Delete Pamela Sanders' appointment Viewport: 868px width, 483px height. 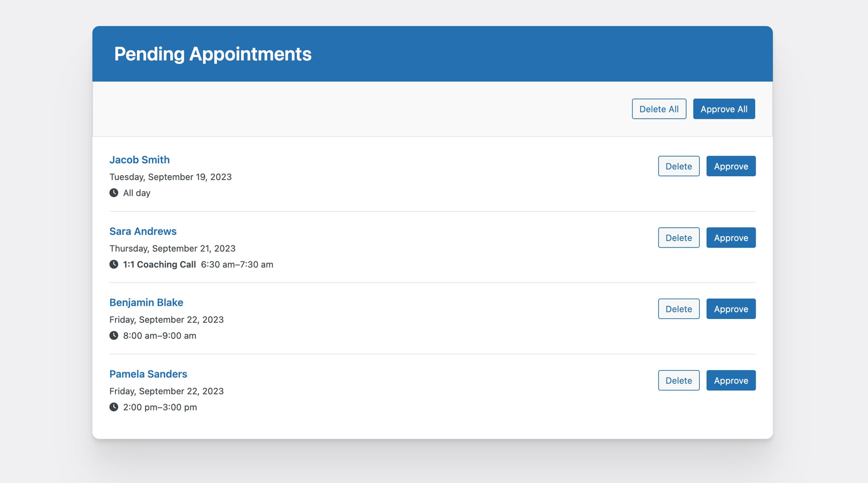[678, 380]
